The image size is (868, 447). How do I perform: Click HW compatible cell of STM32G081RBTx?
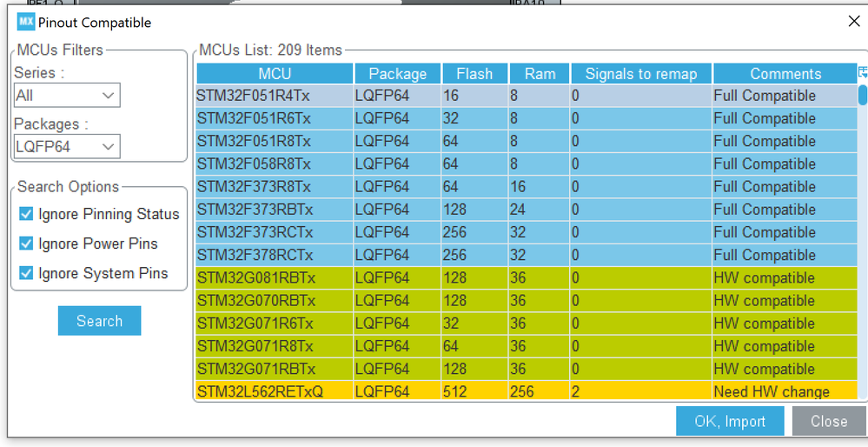[x=785, y=277]
